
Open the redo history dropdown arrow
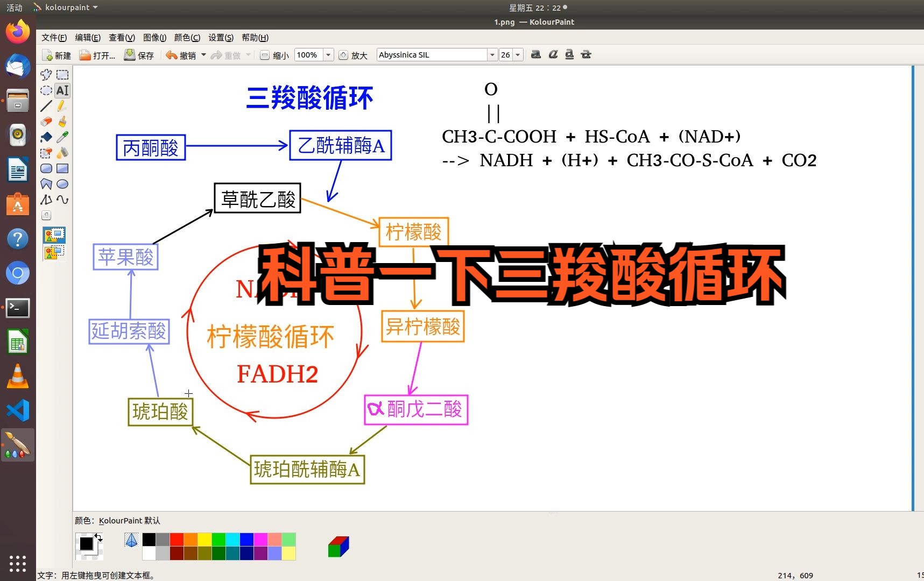(248, 55)
